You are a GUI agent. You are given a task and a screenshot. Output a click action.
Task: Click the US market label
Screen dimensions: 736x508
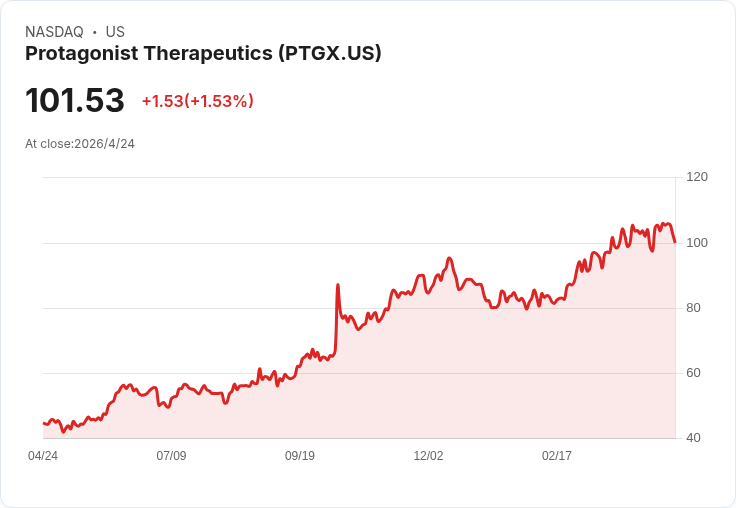[115, 32]
